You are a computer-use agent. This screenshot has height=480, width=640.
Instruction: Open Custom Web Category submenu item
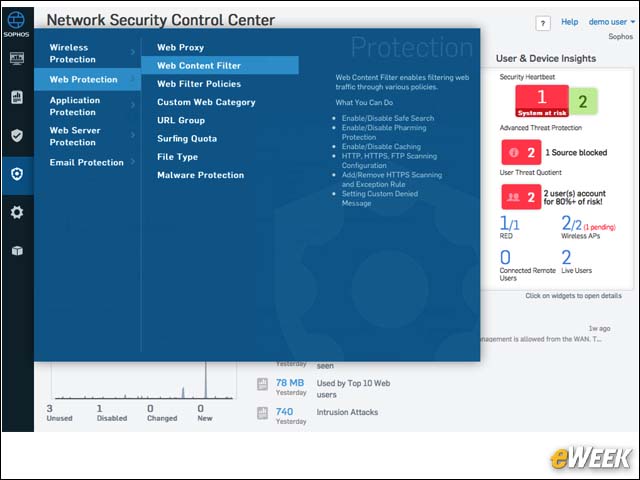coord(206,102)
